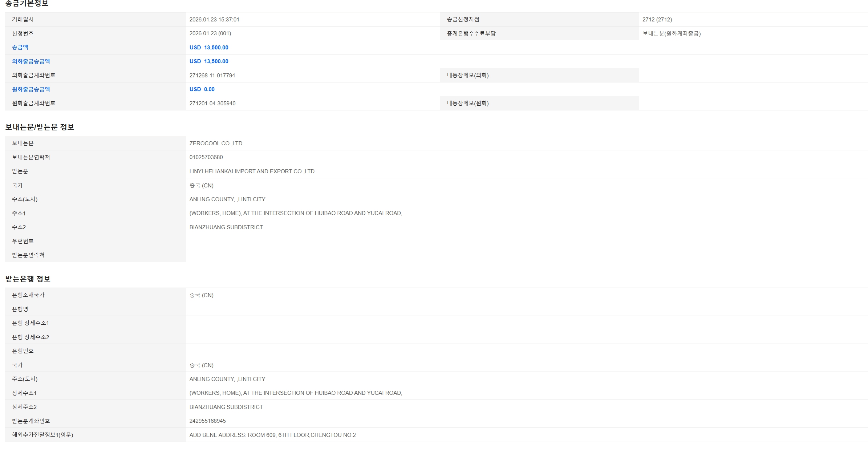Click the 외화출금송금액 blue label

pos(31,61)
